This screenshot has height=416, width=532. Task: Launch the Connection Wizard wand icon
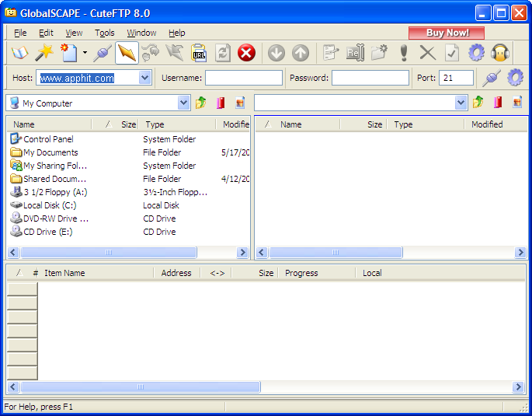click(43, 53)
